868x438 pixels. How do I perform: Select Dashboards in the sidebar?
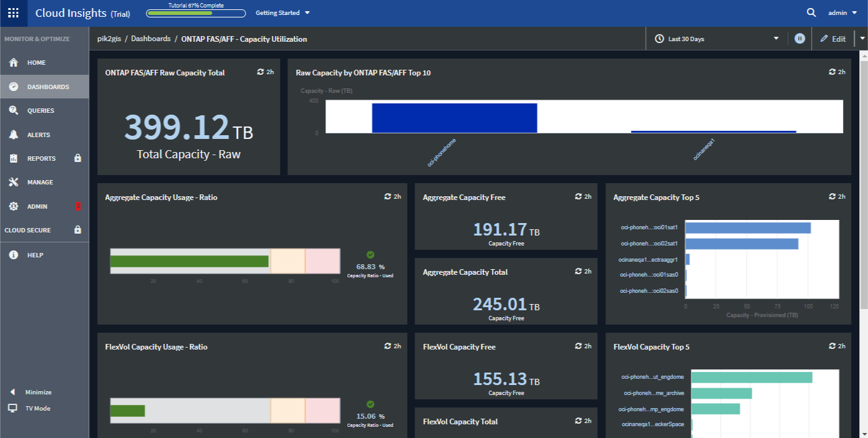click(47, 87)
